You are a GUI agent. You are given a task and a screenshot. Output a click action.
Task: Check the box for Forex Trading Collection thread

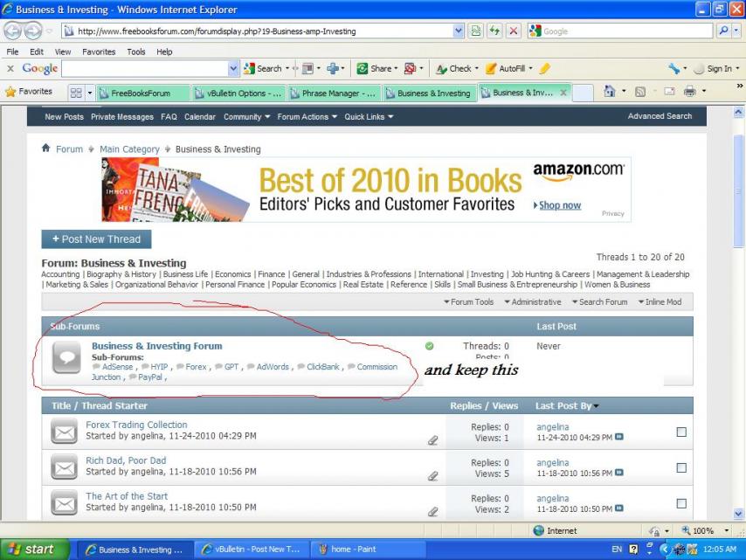(681, 432)
